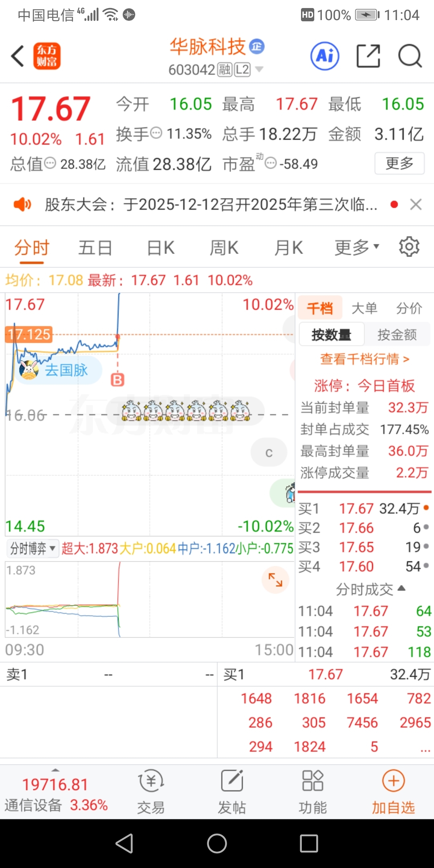The width and height of the screenshot is (434, 868).
Task: Switch to 月K tab
Action: [x=289, y=248]
